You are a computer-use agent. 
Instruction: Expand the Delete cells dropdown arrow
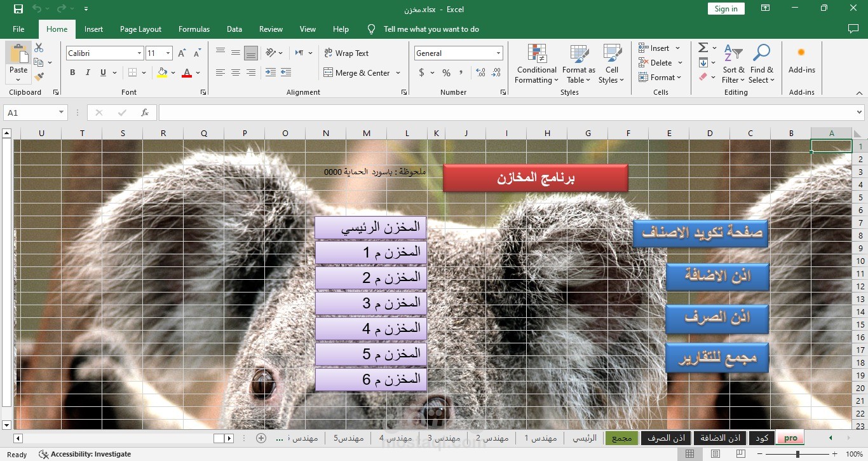coord(680,63)
